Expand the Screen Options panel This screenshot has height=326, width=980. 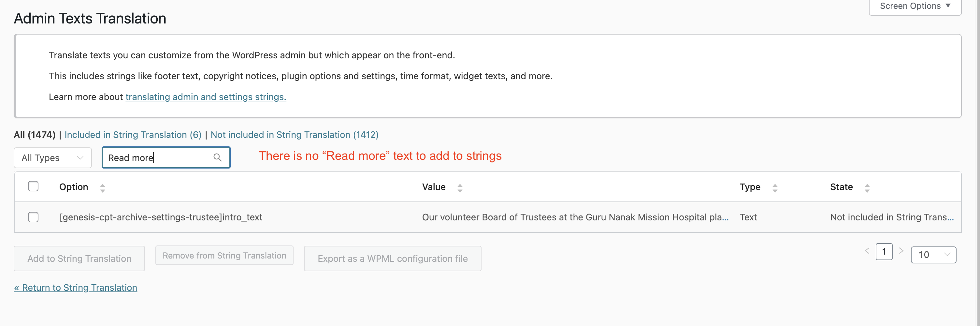coord(915,6)
